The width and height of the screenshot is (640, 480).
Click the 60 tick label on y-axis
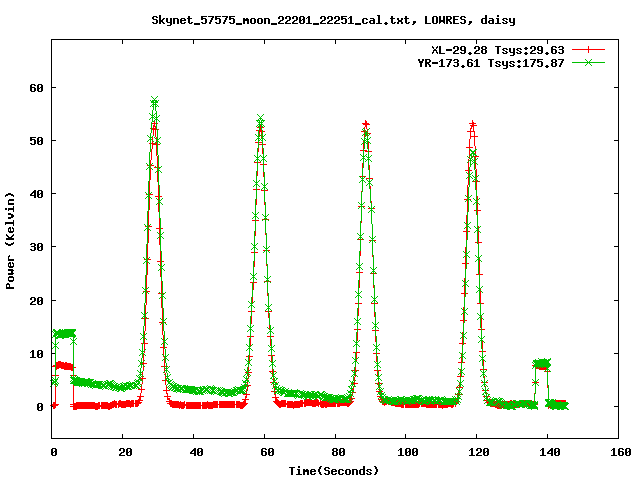(37, 87)
